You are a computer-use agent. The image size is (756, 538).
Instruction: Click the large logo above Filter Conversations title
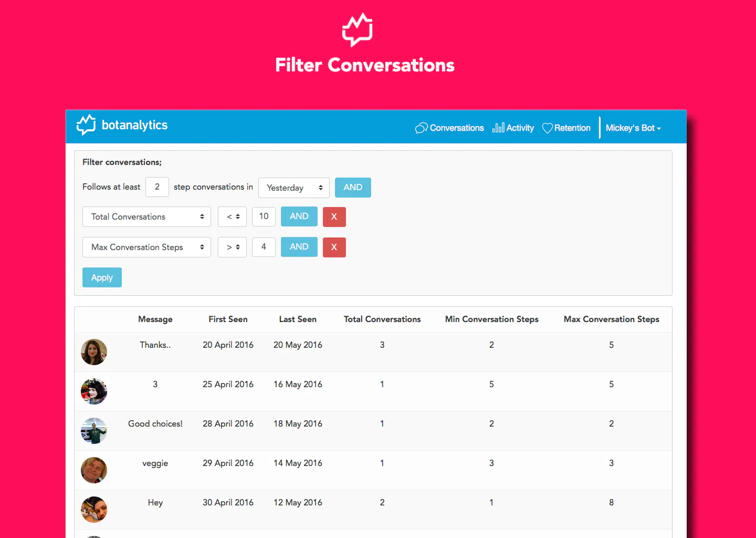click(x=358, y=30)
